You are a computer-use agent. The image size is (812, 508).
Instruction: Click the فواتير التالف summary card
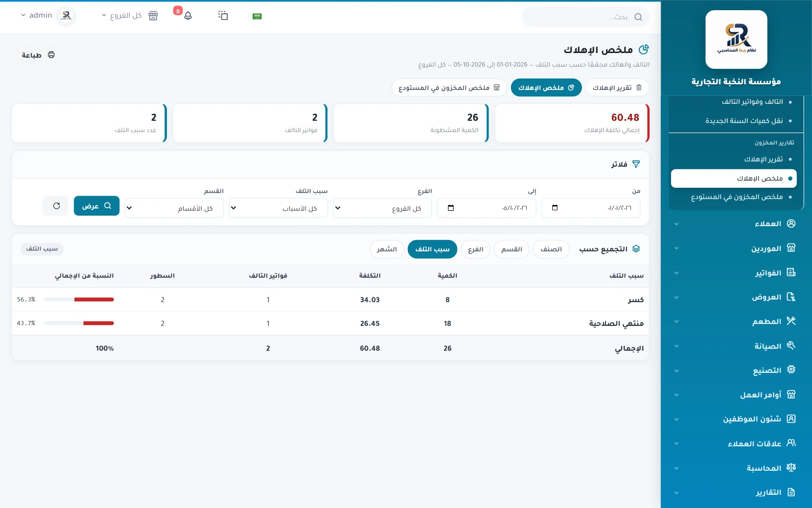click(x=250, y=123)
